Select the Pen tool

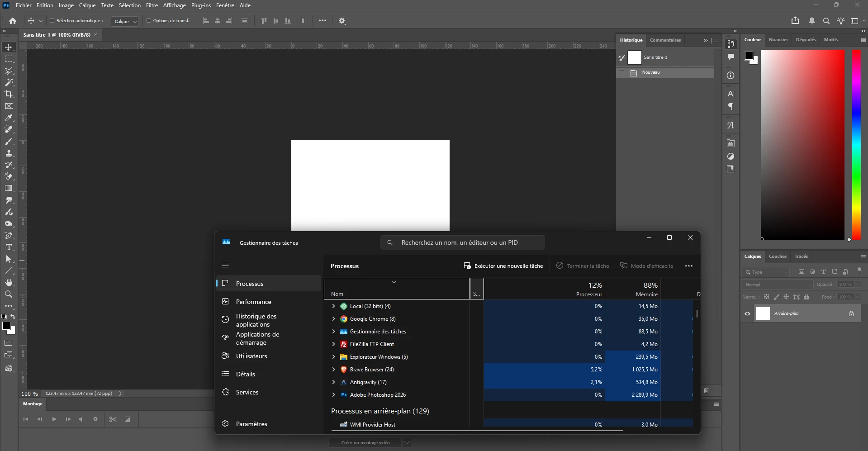(9, 236)
